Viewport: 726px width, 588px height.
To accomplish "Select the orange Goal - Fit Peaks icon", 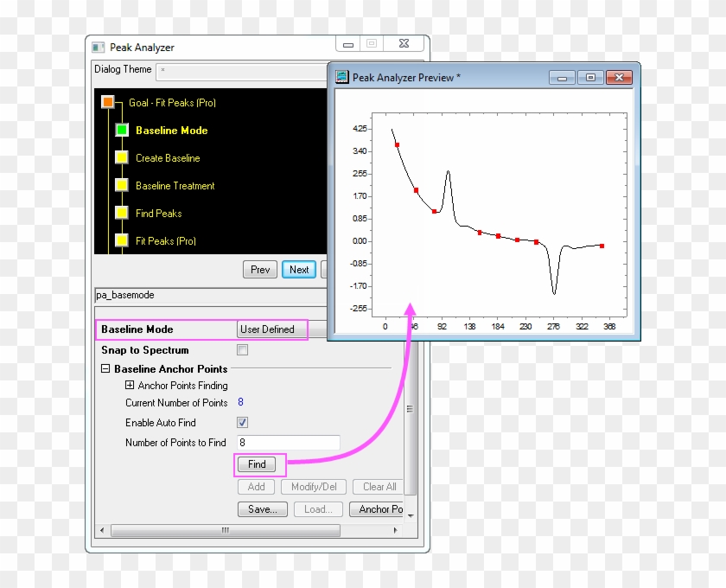I will click(108, 102).
